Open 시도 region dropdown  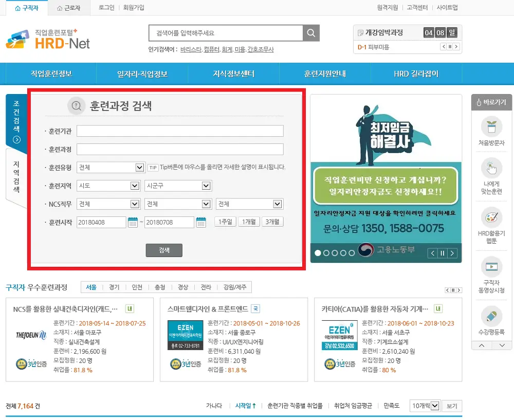tap(108, 186)
